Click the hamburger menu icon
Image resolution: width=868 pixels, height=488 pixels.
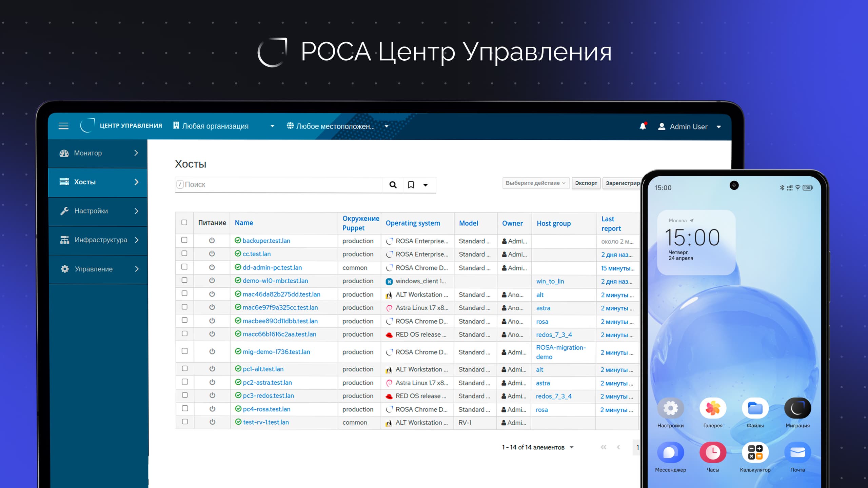[x=63, y=126]
